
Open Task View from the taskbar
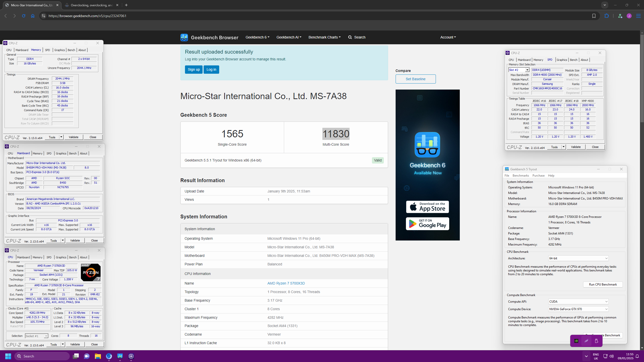point(76,356)
